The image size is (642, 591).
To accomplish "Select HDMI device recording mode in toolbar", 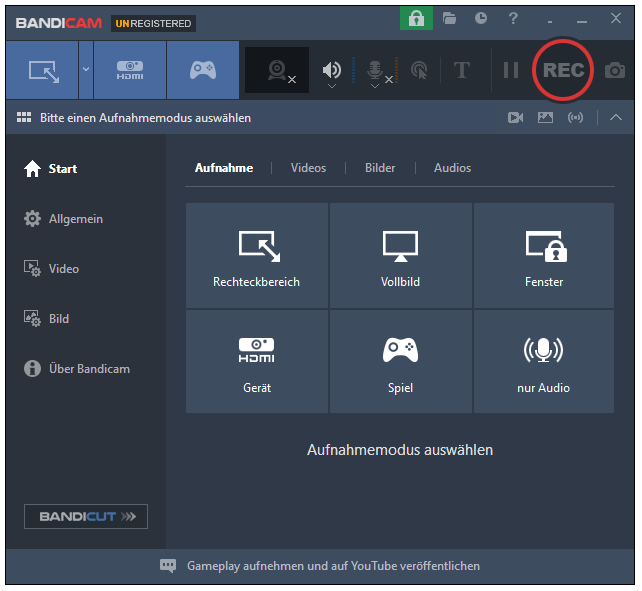I will (130, 70).
